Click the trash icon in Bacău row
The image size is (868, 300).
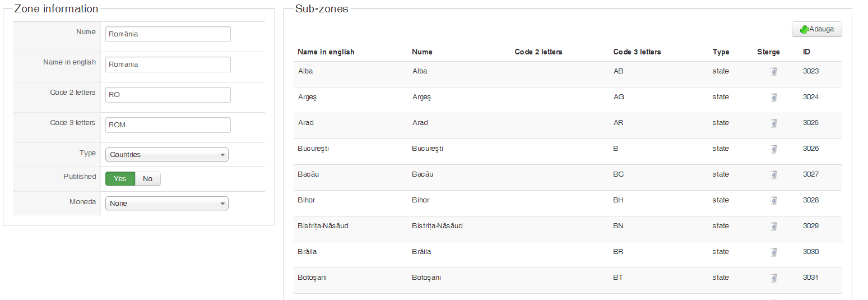[773, 175]
